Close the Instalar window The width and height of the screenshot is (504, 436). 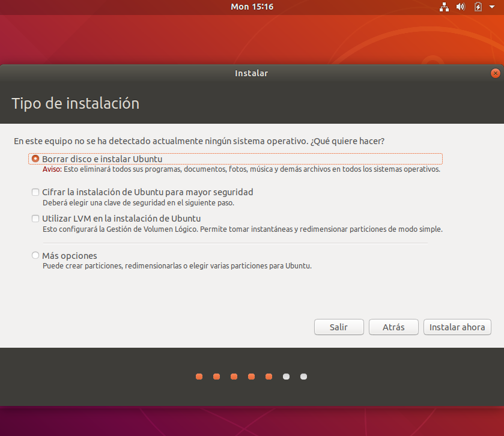(x=496, y=73)
